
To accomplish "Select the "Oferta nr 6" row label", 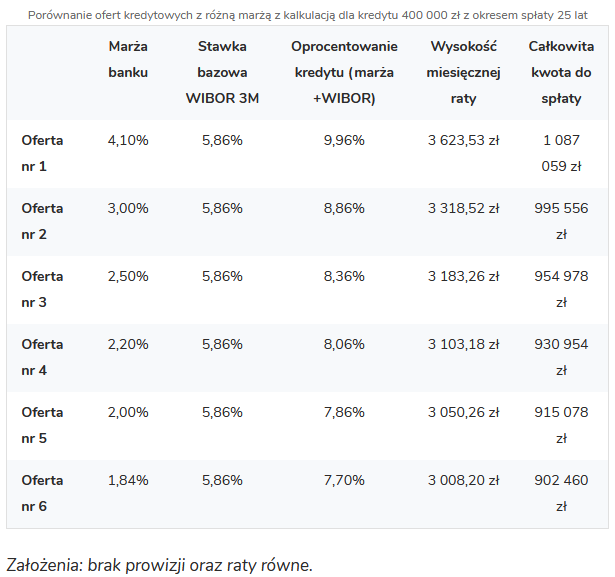I will (x=42, y=493).
